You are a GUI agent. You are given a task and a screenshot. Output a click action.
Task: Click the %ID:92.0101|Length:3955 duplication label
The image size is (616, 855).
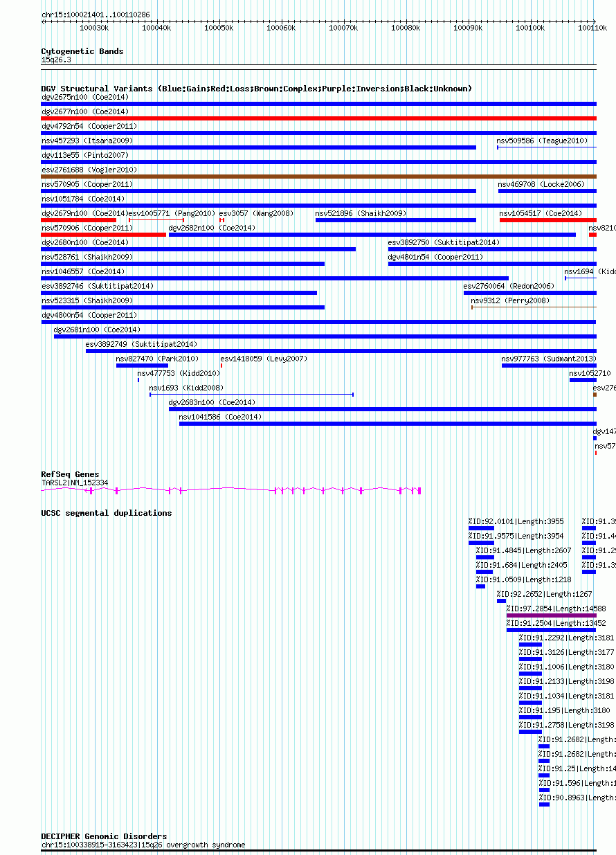[x=516, y=521]
